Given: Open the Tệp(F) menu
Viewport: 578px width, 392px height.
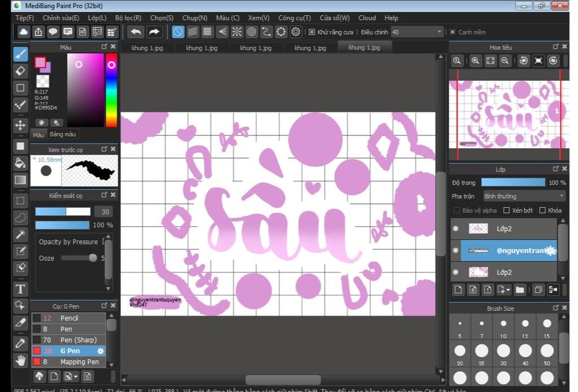Looking at the screenshot, I should 25,17.
